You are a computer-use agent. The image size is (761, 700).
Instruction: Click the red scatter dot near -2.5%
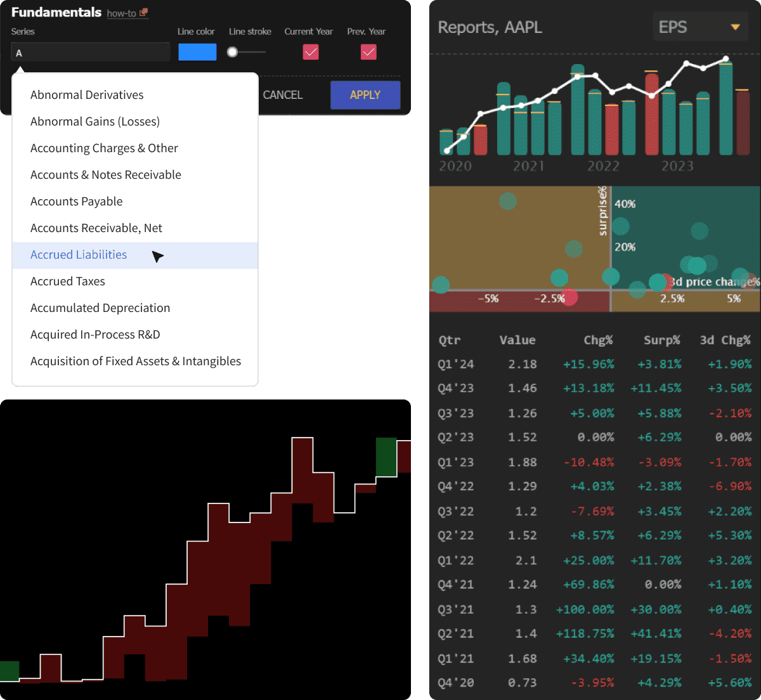point(569,297)
